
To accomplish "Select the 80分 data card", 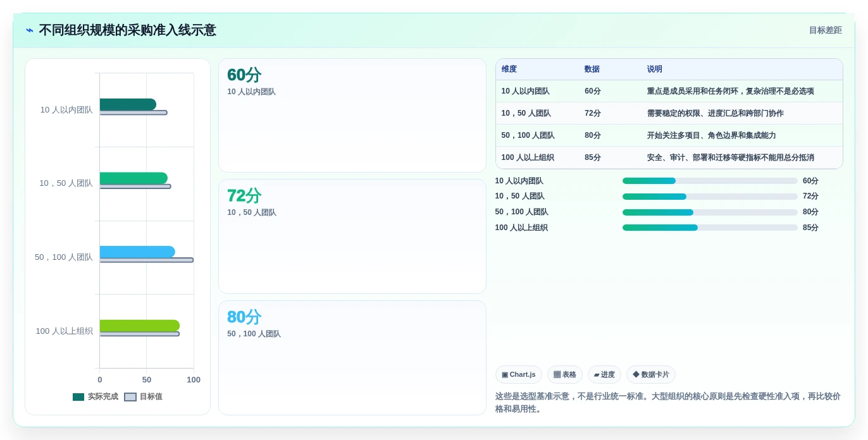I will 352,358.
